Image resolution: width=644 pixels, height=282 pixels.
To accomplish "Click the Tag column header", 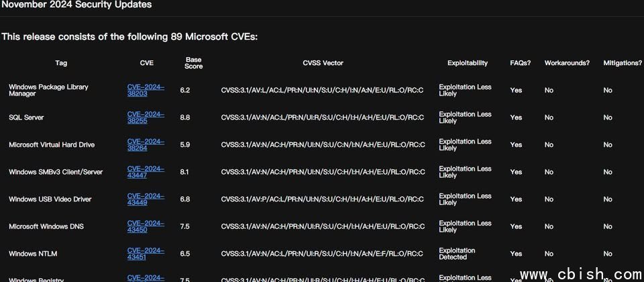I will (61, 63).
